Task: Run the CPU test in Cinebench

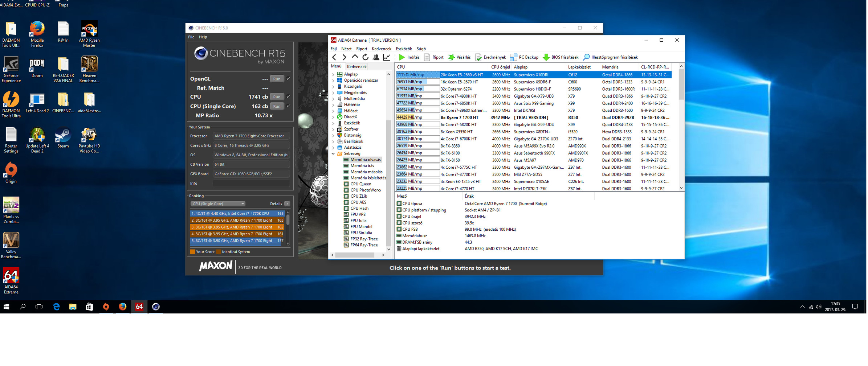Action: 277,97
